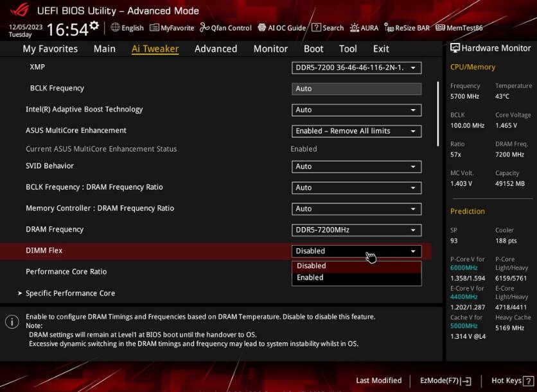Image resolution: width=537 pixels, height=392 pixels.
Task: Click the globe language icon
Action: pos(116,27)
